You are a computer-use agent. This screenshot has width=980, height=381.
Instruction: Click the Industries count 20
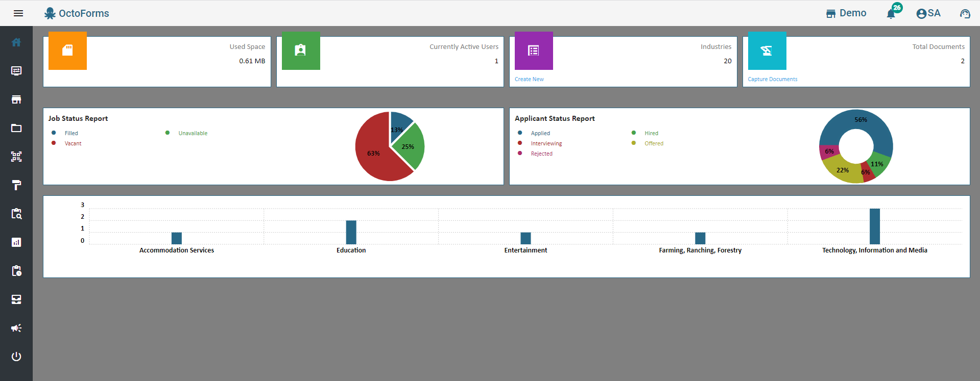pos(728,61)
